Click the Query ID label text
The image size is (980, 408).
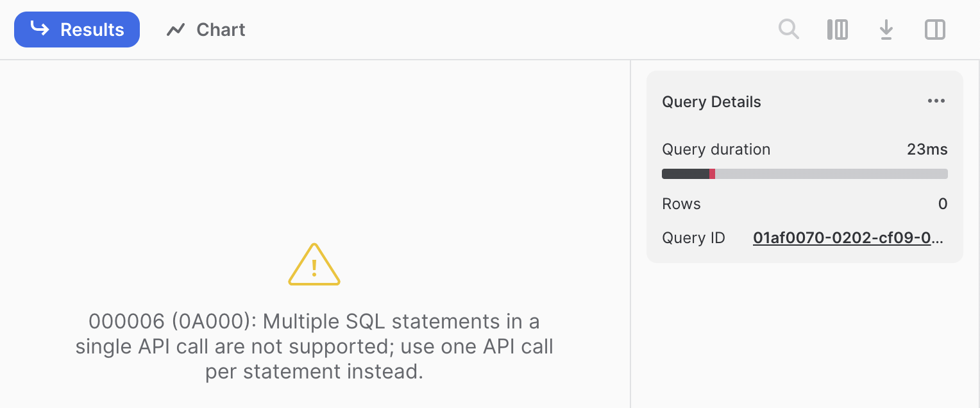(x=693, y=238)
